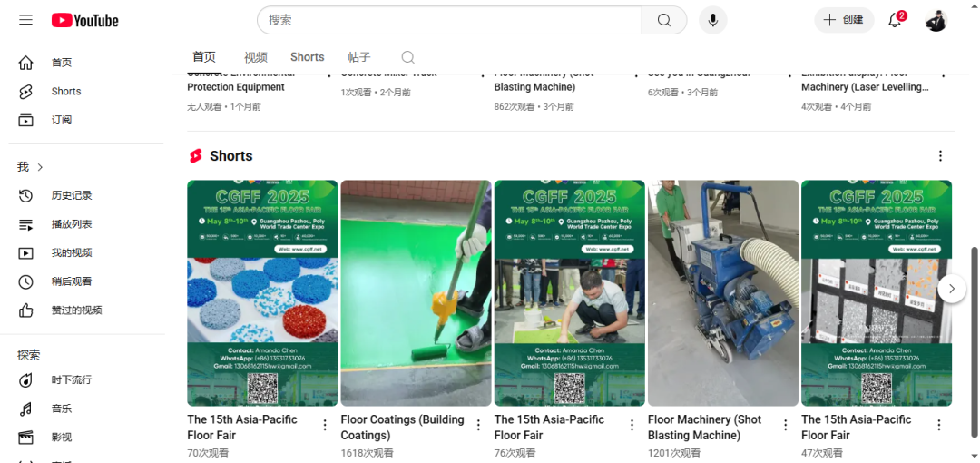The image size is (980, 463).
Task: Open the blue shot blasting machine thumbnail
Action: pos(723,293)
